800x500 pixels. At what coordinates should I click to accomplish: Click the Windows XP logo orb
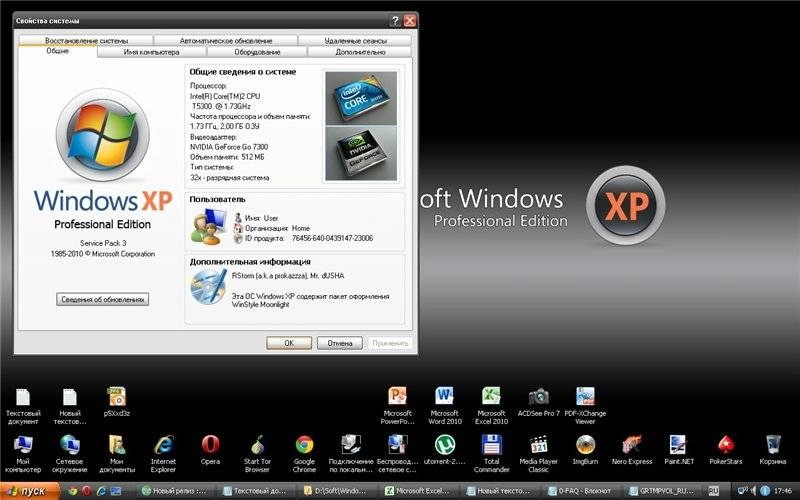coord(103,135)
